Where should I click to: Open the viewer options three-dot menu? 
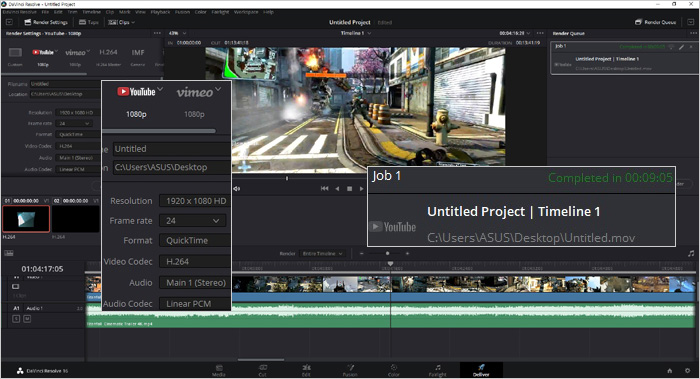click(x=540, y=33)
